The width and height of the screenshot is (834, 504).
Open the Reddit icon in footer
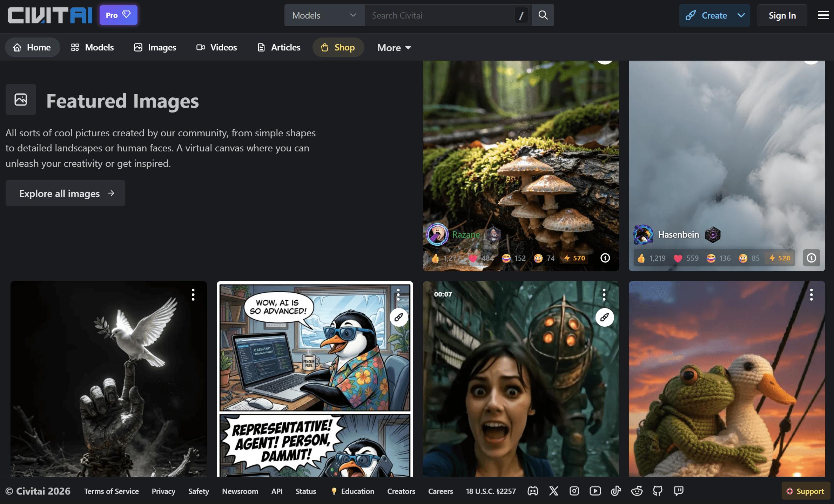tap(637, 491)
